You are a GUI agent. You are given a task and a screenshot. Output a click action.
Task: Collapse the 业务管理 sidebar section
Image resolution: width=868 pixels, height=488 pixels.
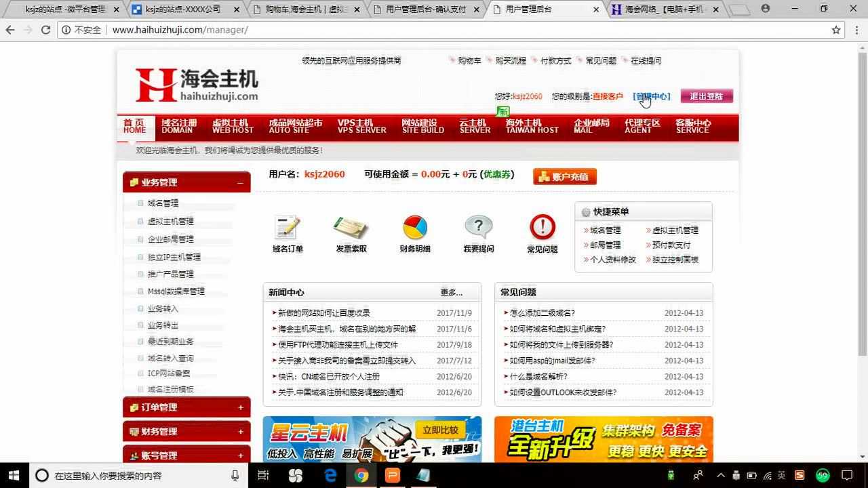coord(186,182)
